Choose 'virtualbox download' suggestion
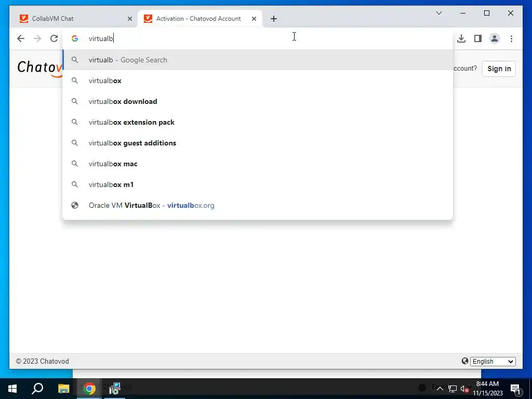 click(x=258, y=101)
